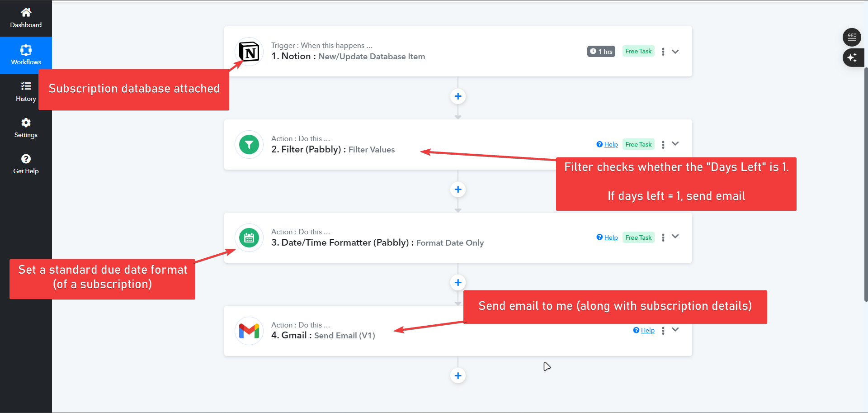Click the Free Task badge on Notion step
Image resolution: width=868 pixels, height=413 pixels.
pos(638,52)
